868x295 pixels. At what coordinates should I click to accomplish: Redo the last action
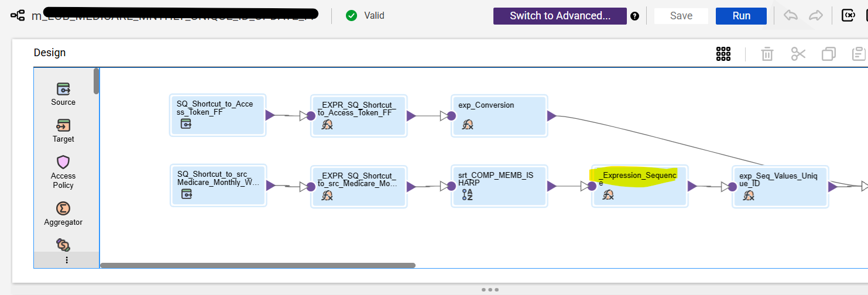[816, 16]
